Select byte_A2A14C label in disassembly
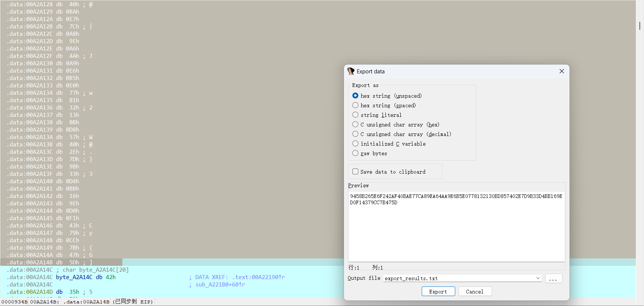 (74, 277)
